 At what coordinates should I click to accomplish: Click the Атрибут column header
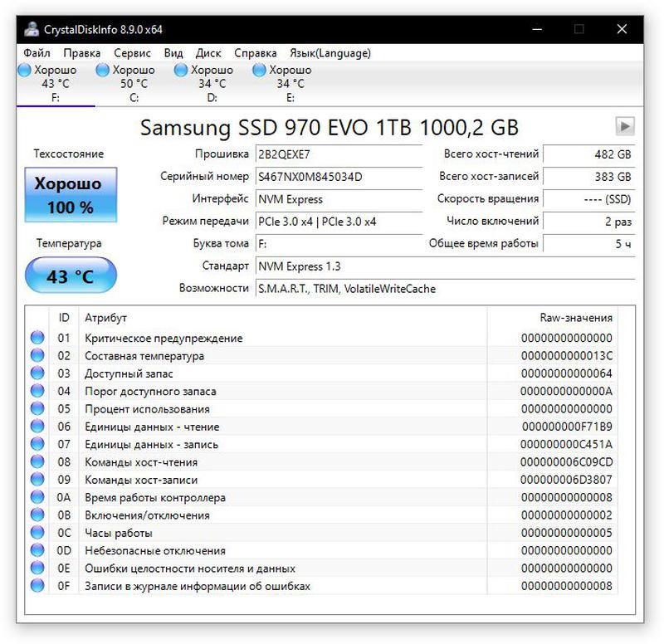106,318
